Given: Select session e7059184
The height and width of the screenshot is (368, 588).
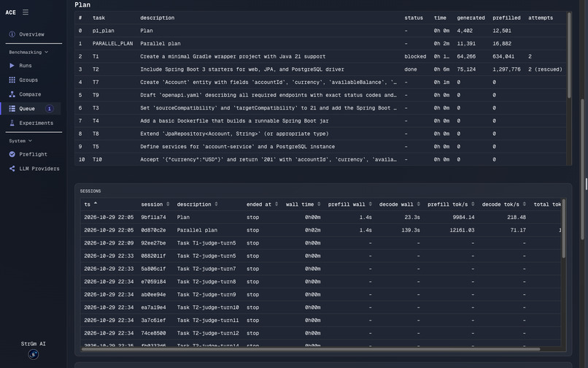Looking at the screenshot, I should 320,282.
